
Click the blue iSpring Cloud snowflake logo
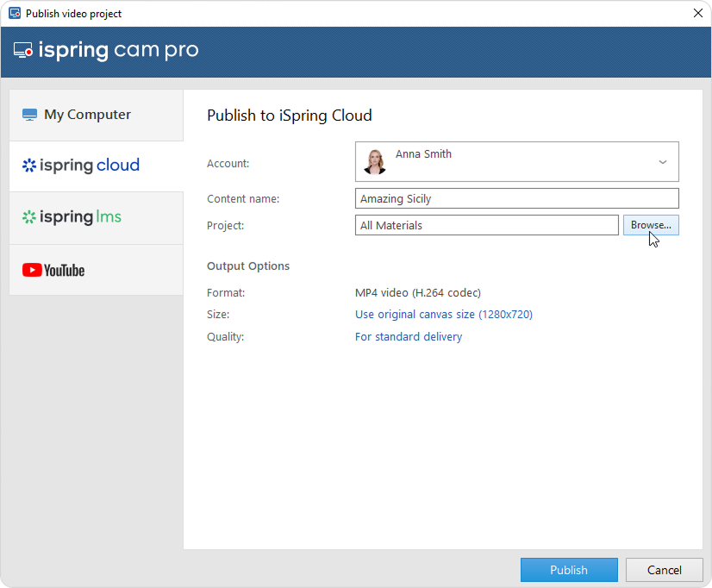pyautogui.click(x=29, y=166)
